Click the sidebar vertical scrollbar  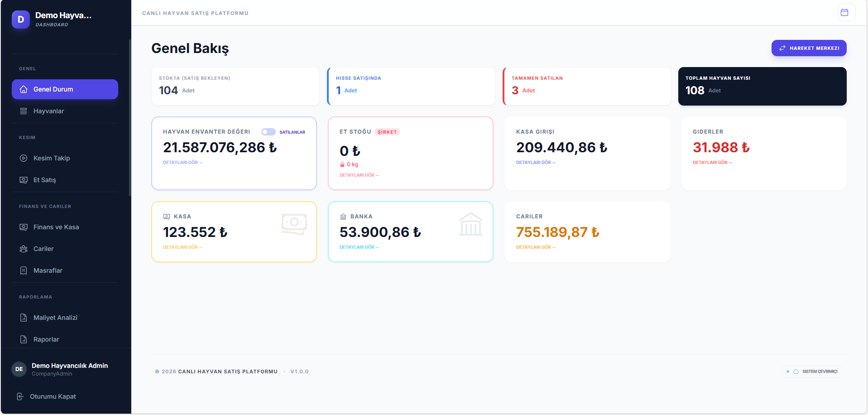coord(130,118)
